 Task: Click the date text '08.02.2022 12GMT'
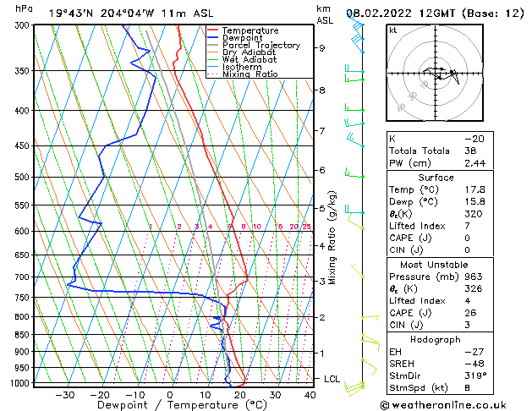pyautogui.click(x=400, y=14)
